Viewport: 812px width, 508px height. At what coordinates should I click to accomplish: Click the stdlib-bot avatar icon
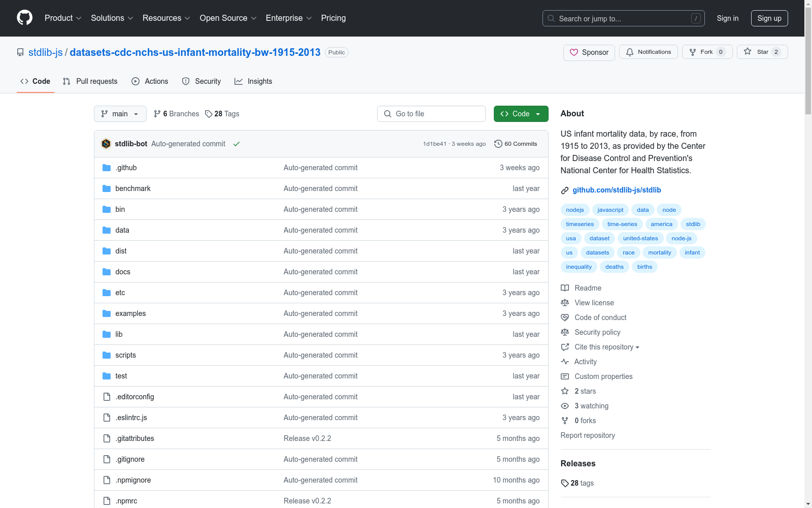coord(106,144)
